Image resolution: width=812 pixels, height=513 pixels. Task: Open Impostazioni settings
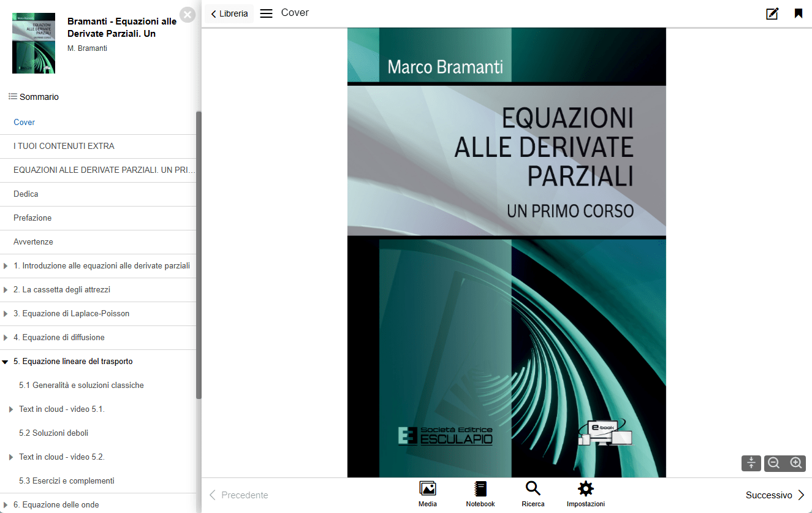586,494
